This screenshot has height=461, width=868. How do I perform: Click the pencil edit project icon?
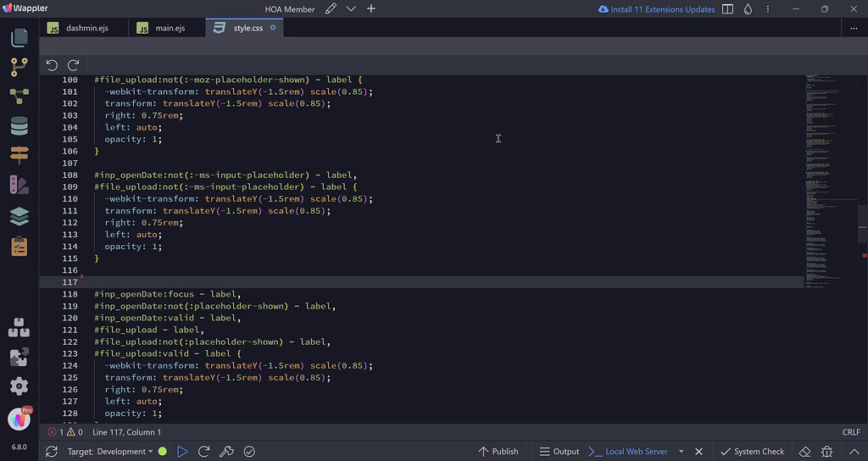click(331, 8)
